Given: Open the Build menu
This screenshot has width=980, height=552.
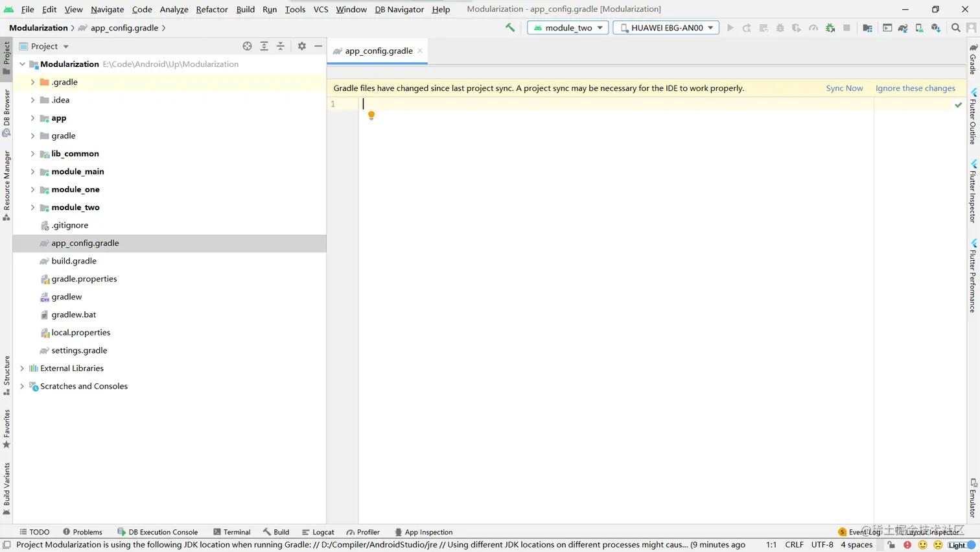Looking at the screenshot, I should pyautogui.click(x=246, y=9).
